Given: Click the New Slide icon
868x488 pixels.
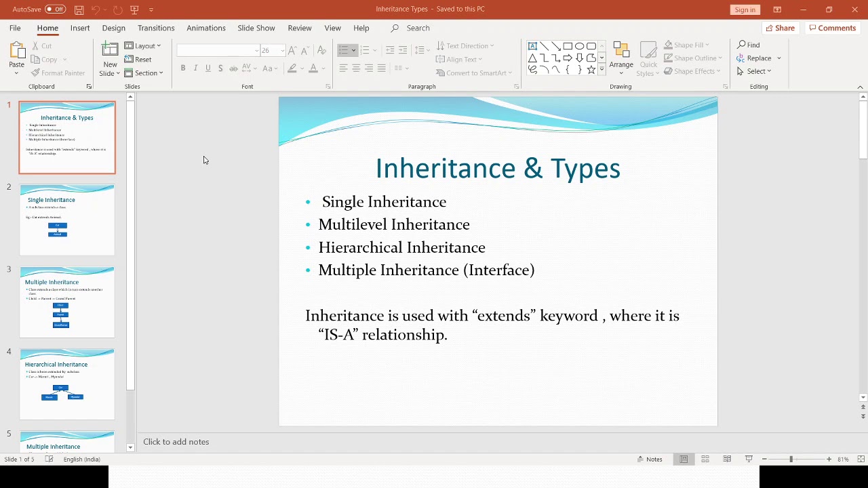Looking at the screenshot, I should pyautogui.click(x=110, y=59).
